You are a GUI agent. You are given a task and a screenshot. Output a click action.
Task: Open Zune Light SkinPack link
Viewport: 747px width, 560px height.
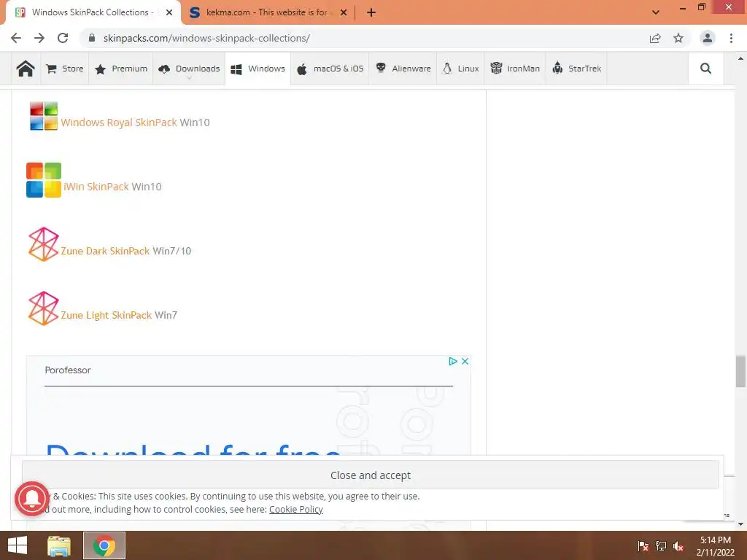pyautogui.click(x=107, y=315)
